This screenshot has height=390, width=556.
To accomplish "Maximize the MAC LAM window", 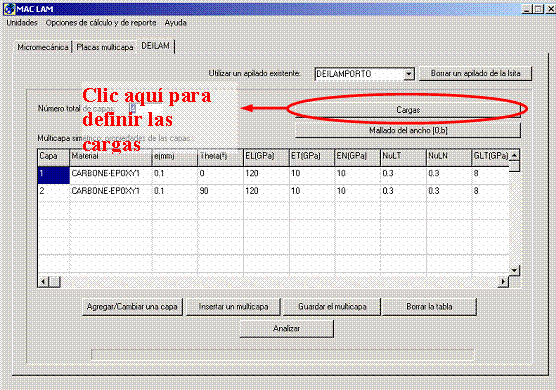I will coord(538,9).
